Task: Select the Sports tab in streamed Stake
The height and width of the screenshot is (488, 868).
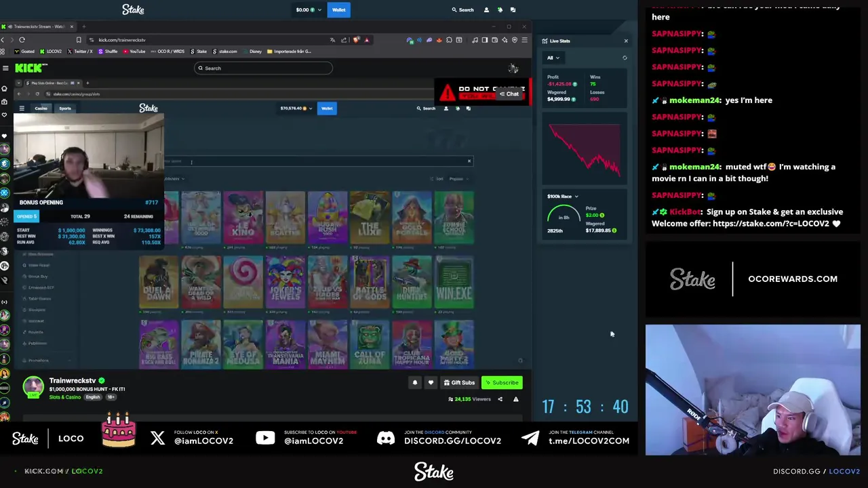Action: pos(65,108)
